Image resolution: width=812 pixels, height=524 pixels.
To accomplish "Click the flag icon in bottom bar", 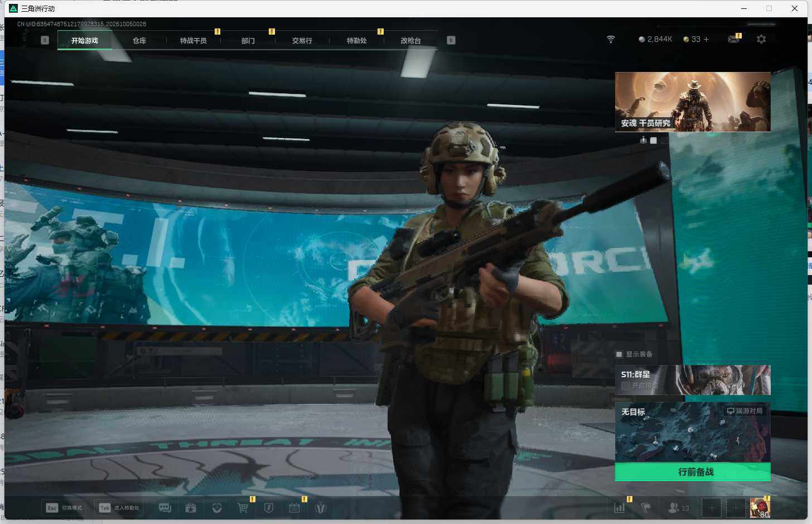I will [646, 508].
